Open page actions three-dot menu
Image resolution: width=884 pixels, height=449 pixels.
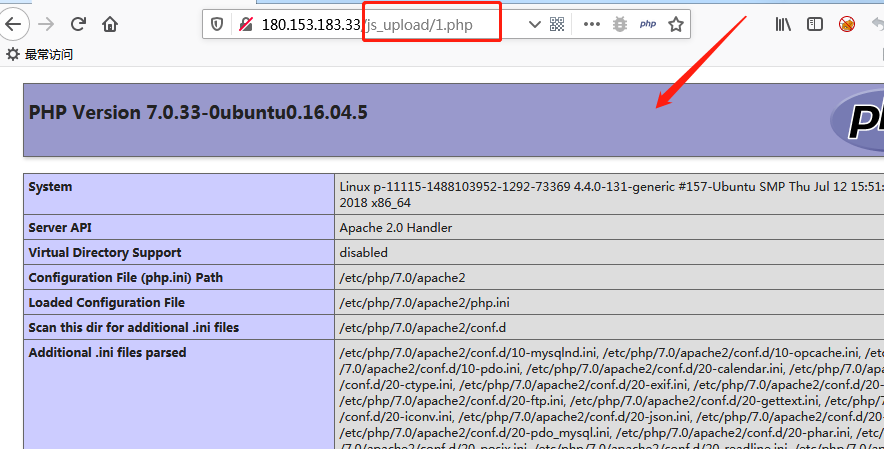[591, 24]
